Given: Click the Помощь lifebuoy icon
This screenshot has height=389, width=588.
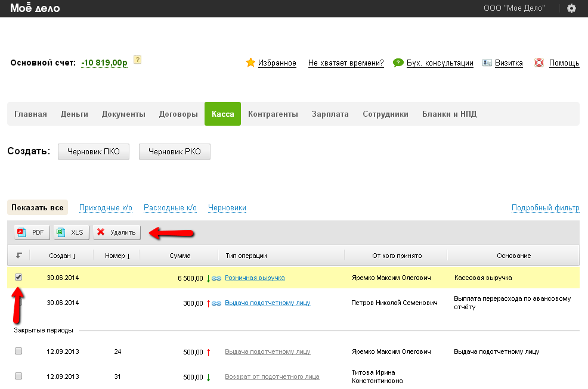Looking at the screenshot, I should [539, 63].
